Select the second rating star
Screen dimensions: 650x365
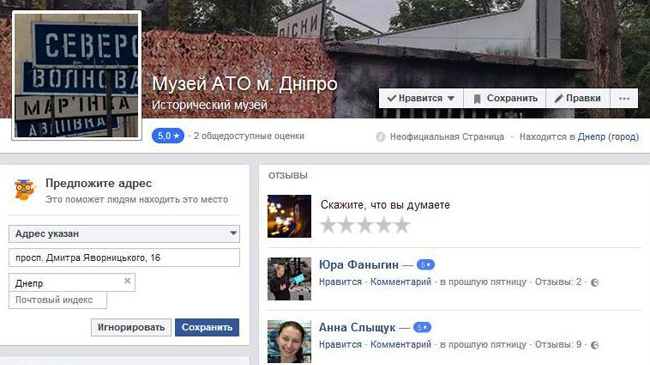[346, 225]
